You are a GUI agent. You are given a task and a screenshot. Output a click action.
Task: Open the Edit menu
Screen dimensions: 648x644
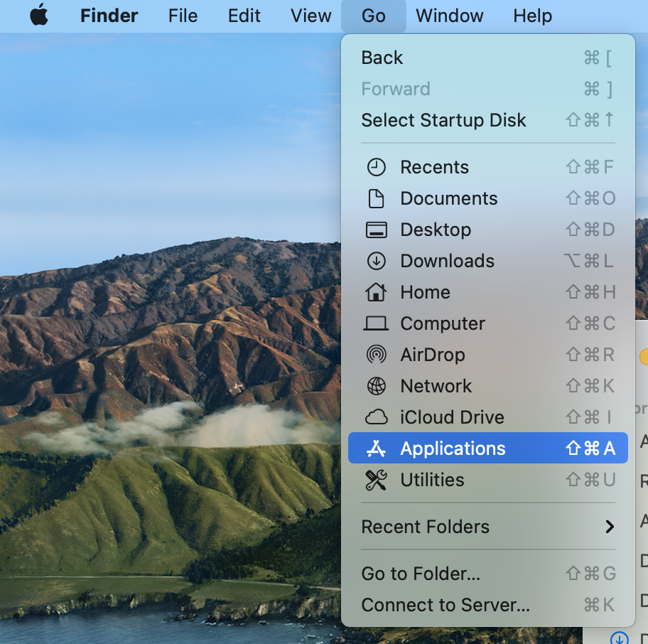[x=244, y=16]
